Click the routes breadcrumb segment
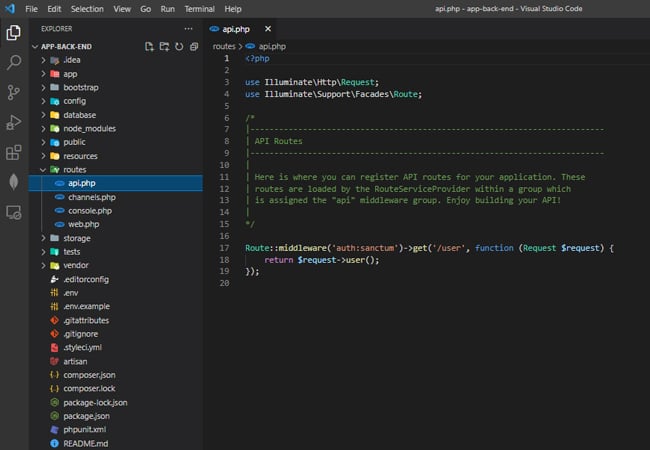The image size is (650, 450). point(224,46)
